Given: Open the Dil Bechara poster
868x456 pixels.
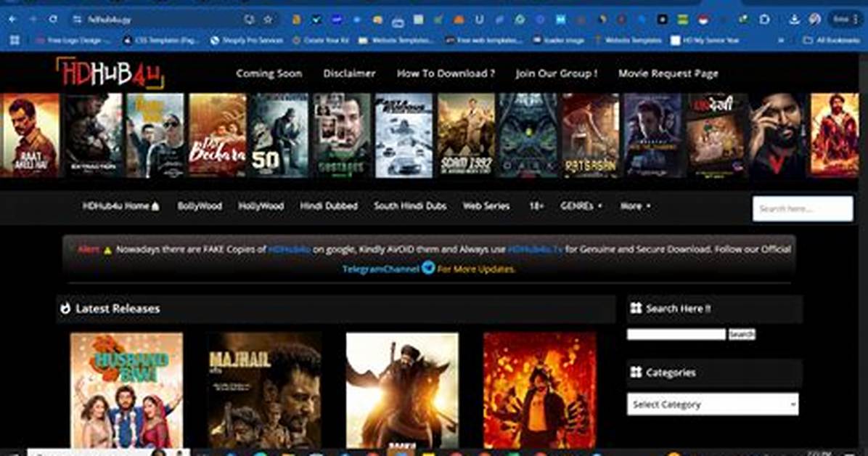Looking at the screenshot, I should tap(218, 135).
